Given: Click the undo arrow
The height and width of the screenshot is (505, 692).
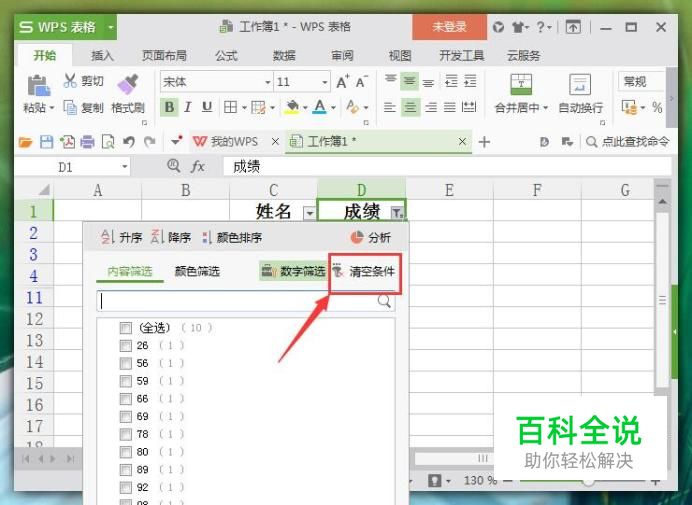Looking at the screenshot, I should tap(129, 142).
